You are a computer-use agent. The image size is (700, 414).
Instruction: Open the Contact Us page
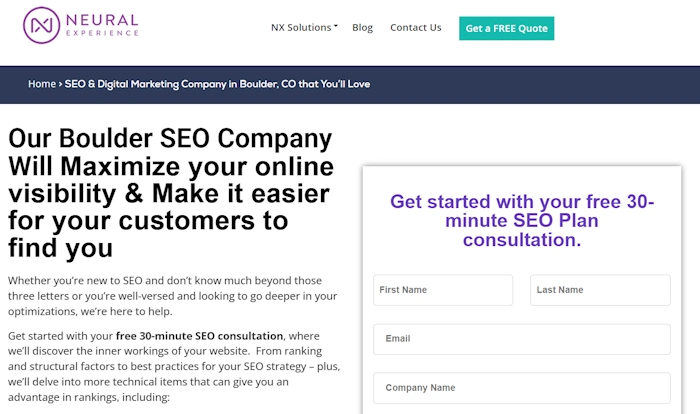[416, 27]
